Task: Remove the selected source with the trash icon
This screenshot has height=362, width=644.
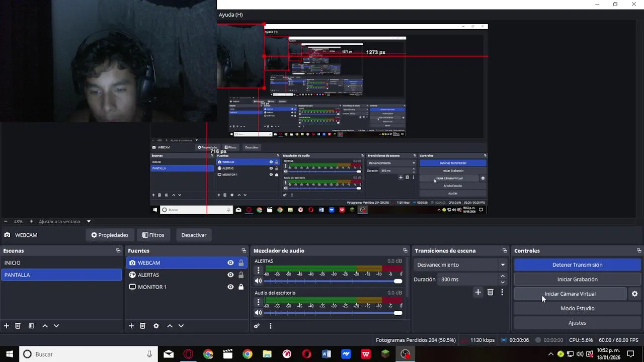Action: 142,326
